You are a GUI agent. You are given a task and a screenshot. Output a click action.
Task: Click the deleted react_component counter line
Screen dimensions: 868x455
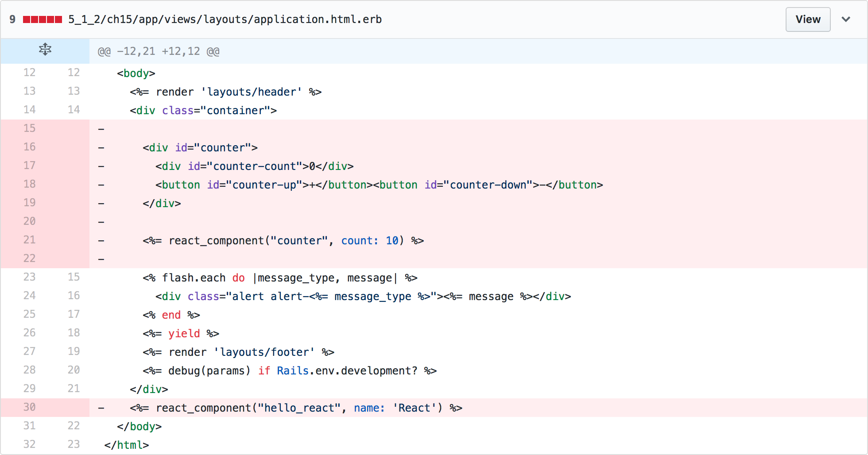pyautogui.click(x=283, y=241)
